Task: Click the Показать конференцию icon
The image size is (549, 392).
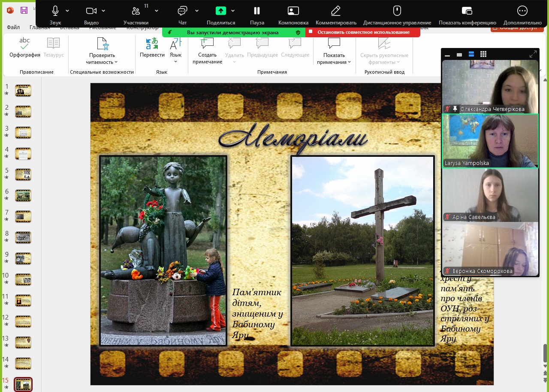Action: [x=467, y=11]
